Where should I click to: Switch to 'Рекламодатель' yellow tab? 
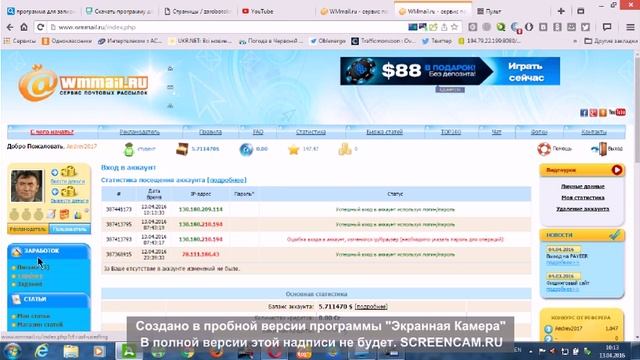pyautogui.click(x=28, y=229)
